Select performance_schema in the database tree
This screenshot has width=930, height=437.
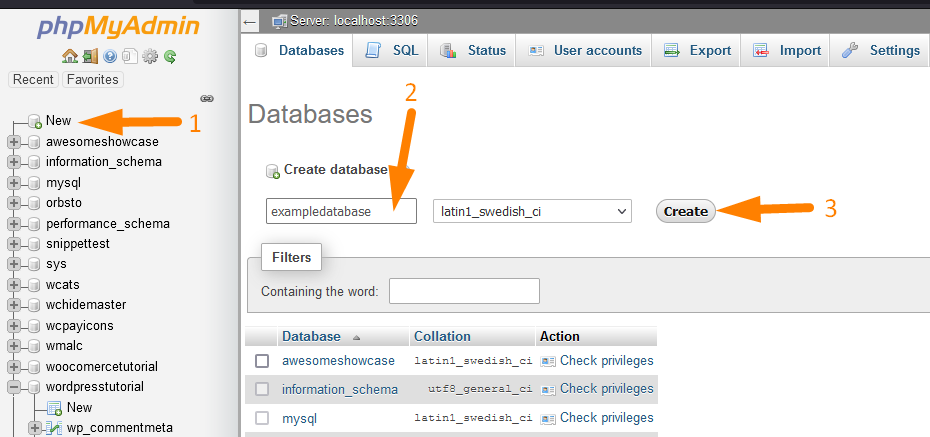pos(107,224)
